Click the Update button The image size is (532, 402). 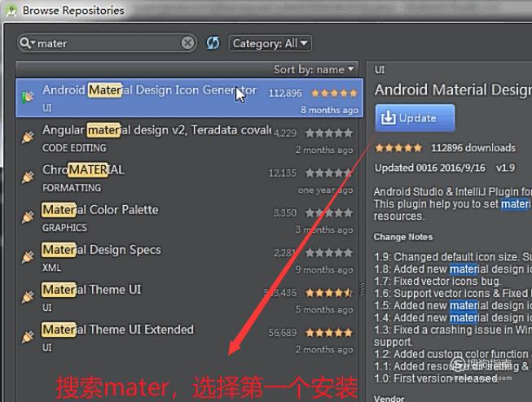[415, 118]
